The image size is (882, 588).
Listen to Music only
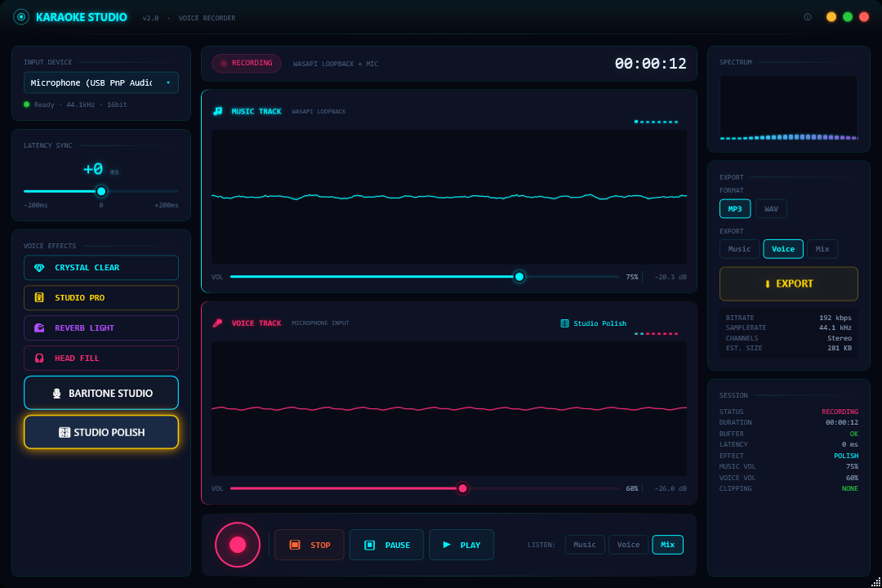(585, 545)
